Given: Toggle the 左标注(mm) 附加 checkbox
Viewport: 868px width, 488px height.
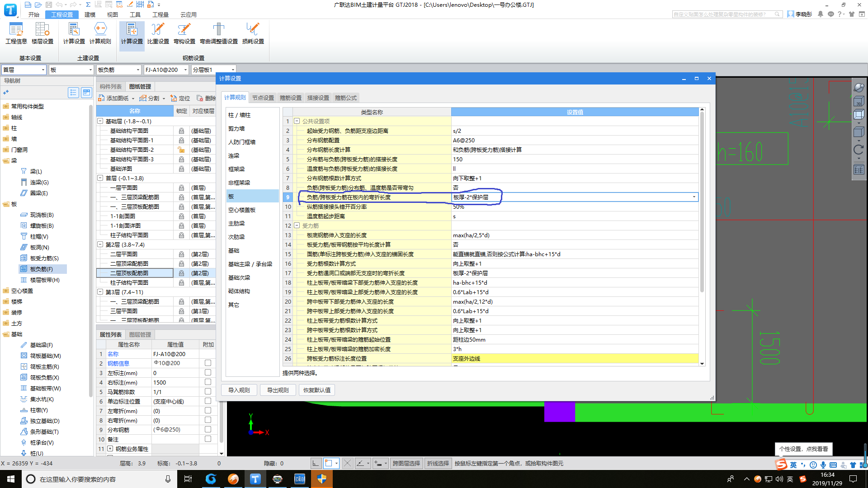Looking at the screenshot, I should point(208,372).
